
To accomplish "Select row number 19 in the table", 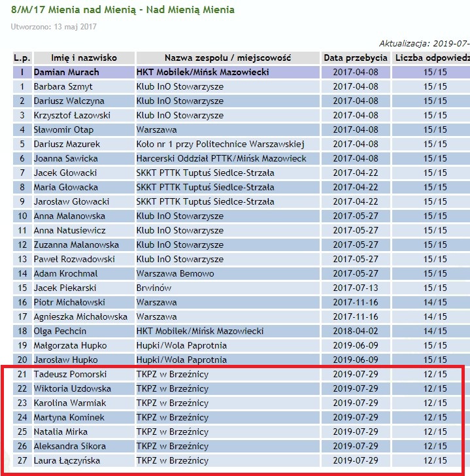I will click(x=22, y=345).
